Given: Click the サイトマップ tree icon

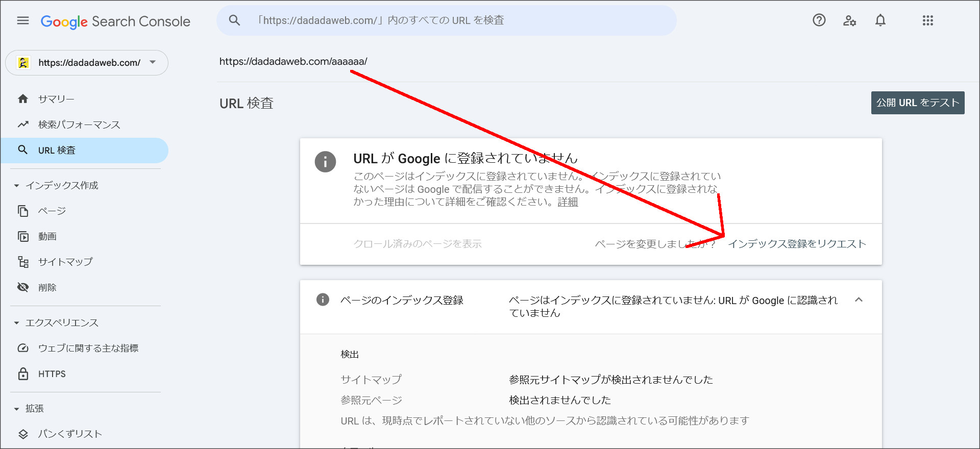Looking at the screenshot, I should pyautogui.click(x=23, y=262).
